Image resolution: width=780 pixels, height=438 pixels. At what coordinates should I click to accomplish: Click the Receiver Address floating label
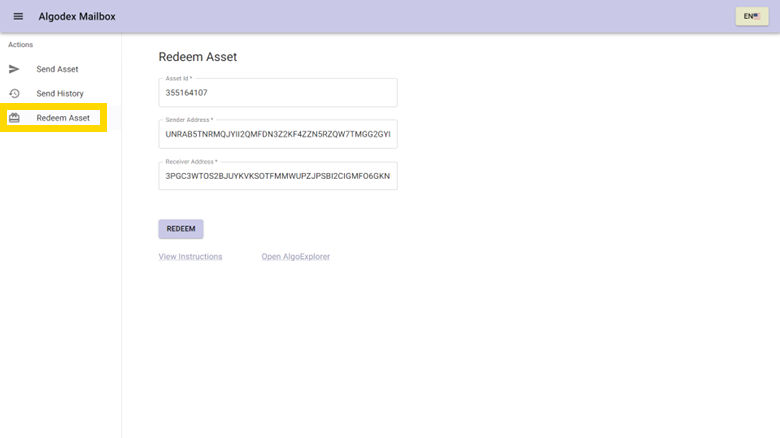[191, 162]
